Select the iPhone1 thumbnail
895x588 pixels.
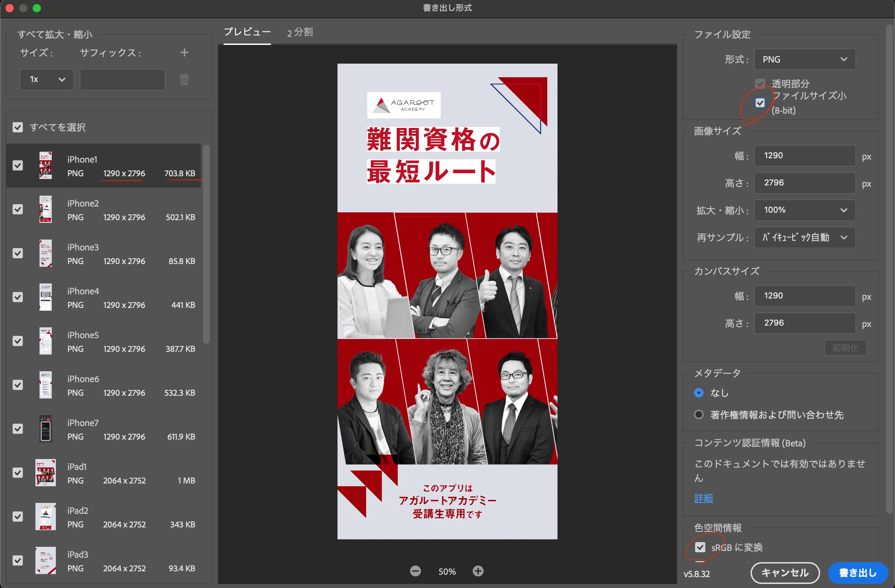pyautogui.click(x=46, y=165)
